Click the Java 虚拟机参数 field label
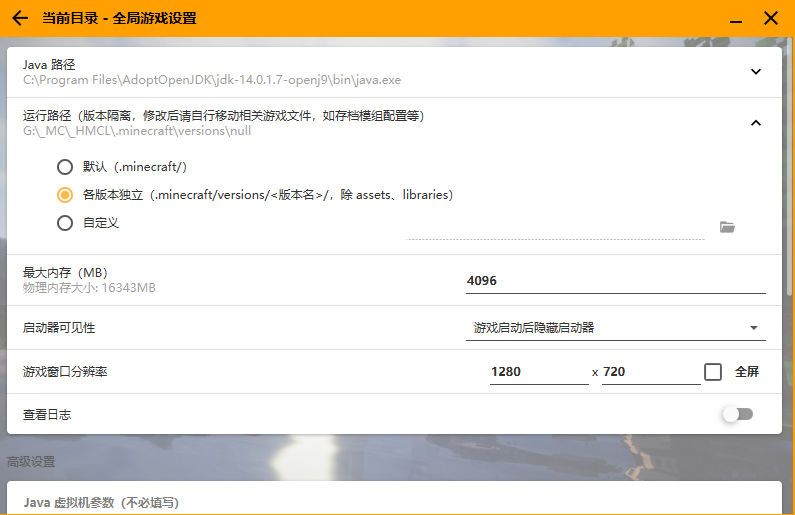795x515 pixels. (101, 502)
